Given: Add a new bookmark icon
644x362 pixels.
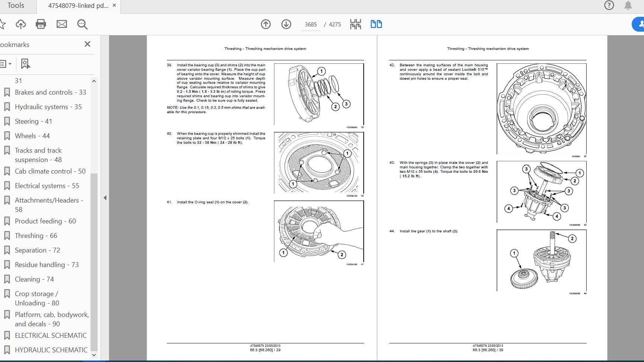Looking at the screenshot, I should 25,64.
